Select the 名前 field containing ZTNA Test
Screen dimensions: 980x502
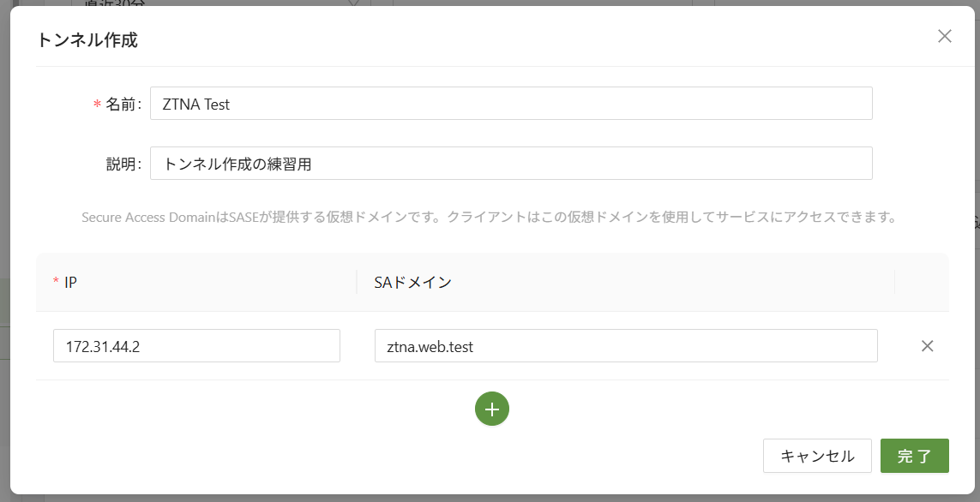pyautogui.click(x=511, y=103)
